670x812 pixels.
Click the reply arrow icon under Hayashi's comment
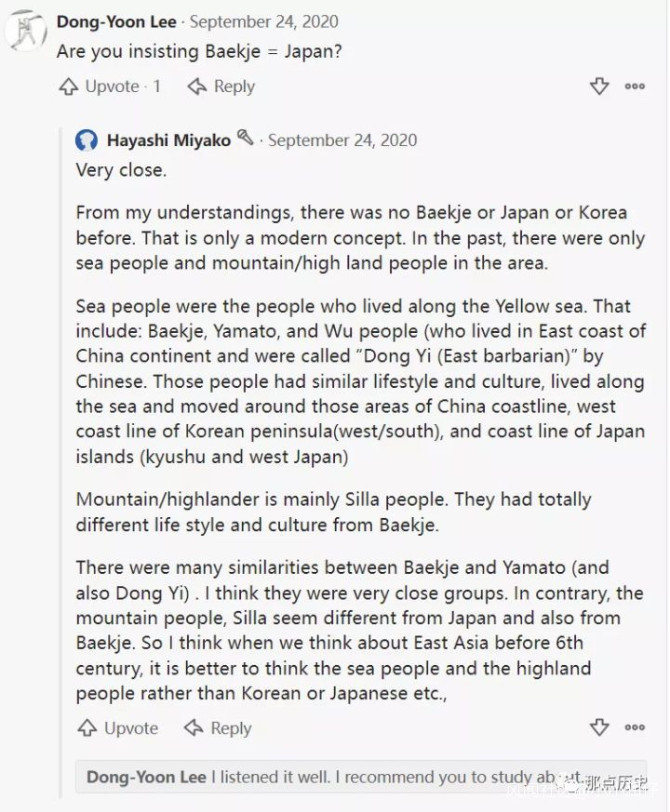(x=194, y=728)
